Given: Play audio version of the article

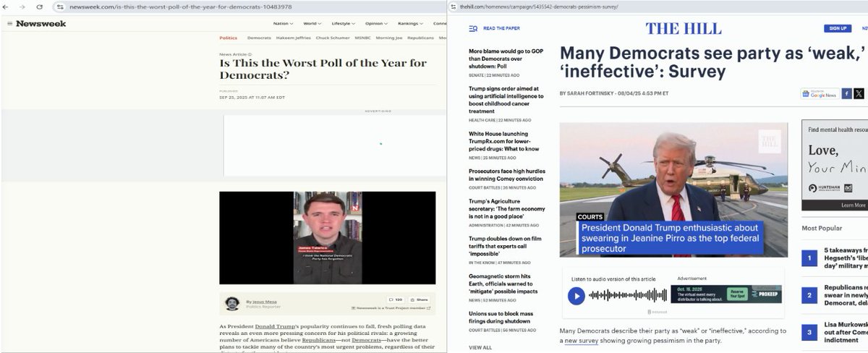Looking at the screenshot, I should pyautogui.click(x=576, y=295).
